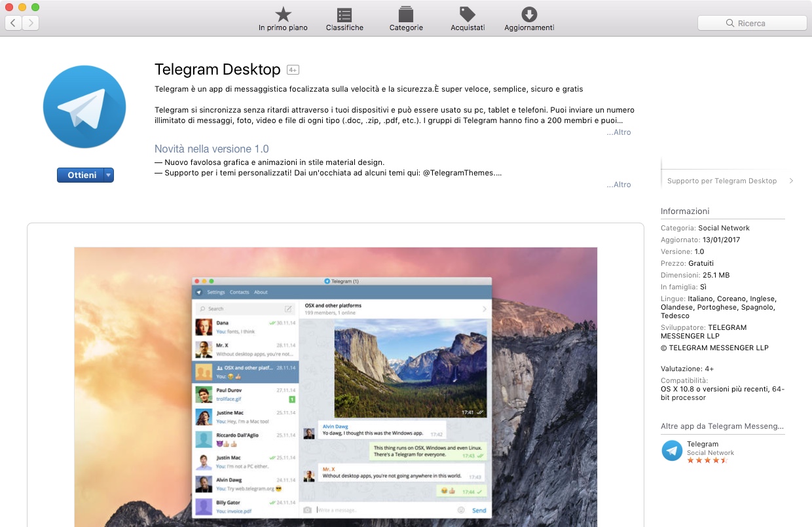
Task: Click the Novità nella versione 1.0 heading
Action: [x=212, y=149]
